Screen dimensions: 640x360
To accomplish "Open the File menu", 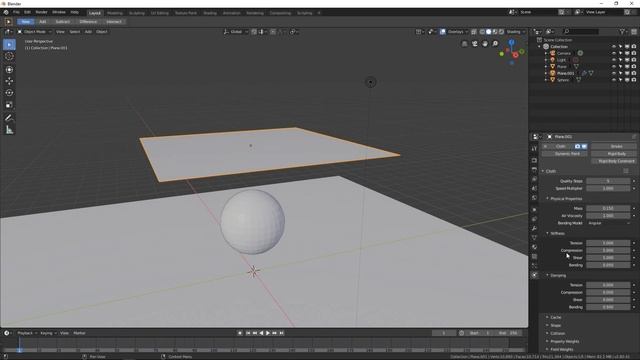I will pos(16,12).
